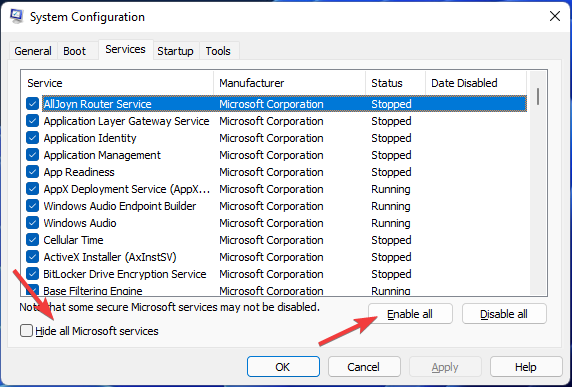Select the Application Management service name

(x=102, y=155)
